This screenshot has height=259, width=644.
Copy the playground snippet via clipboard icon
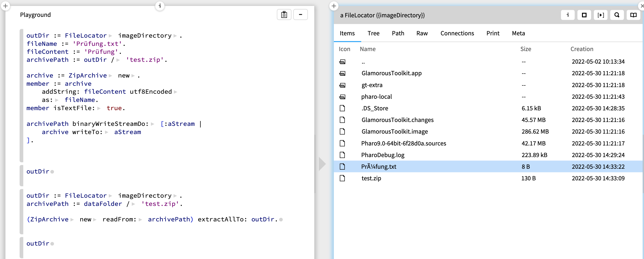pos(284,15)
